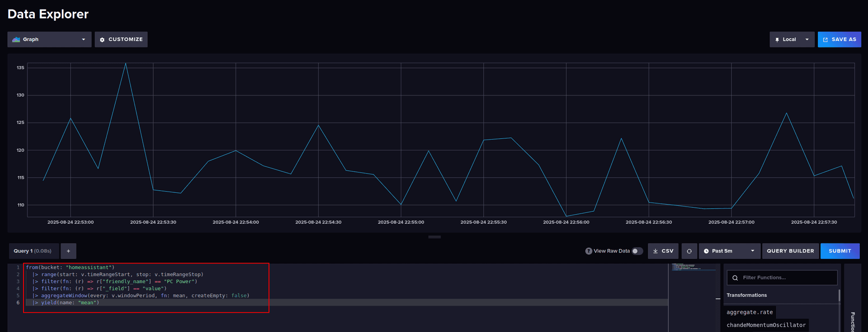Click the Filter Functions search field

tap(782, 278)
